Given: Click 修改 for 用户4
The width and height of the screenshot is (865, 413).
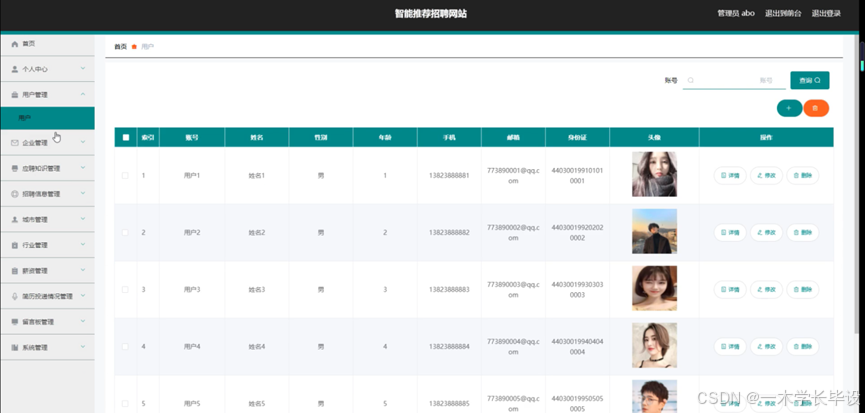Looking at the screenshot, I should tap(766, 346).
